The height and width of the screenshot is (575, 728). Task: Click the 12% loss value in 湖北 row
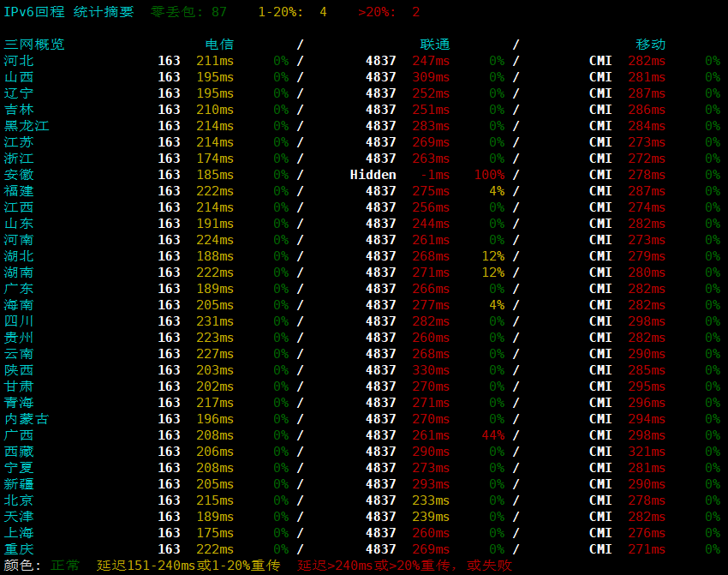(493, 256)
